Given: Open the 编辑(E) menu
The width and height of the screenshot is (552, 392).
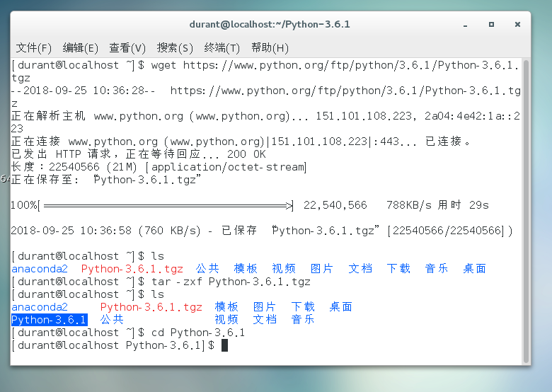Looking at the screenshot, I should point(80,47).
